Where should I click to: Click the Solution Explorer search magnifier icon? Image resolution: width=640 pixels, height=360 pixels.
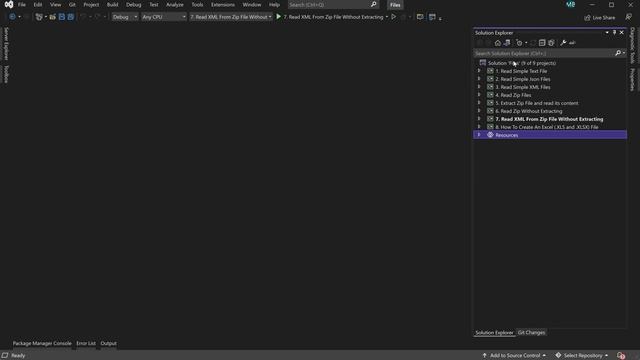pyautogui.click(x=618, y=53)
